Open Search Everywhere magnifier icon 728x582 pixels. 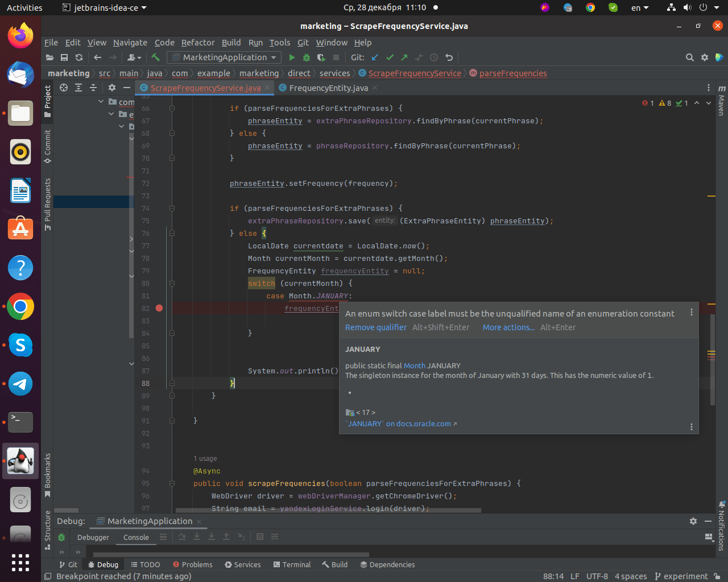pyautogui.click(x=690, y=57)
